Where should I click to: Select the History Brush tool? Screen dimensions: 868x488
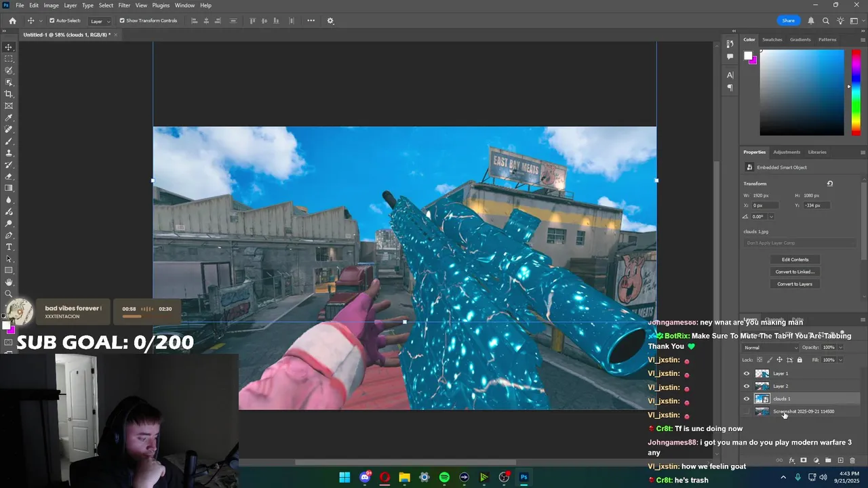9,165
